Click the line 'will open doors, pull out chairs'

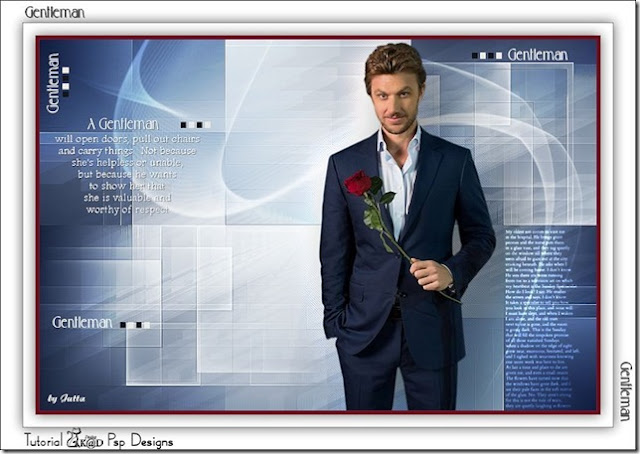[127, 139]
